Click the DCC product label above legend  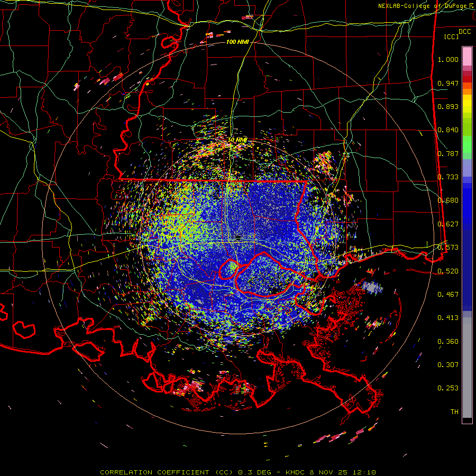coord(464,32)
